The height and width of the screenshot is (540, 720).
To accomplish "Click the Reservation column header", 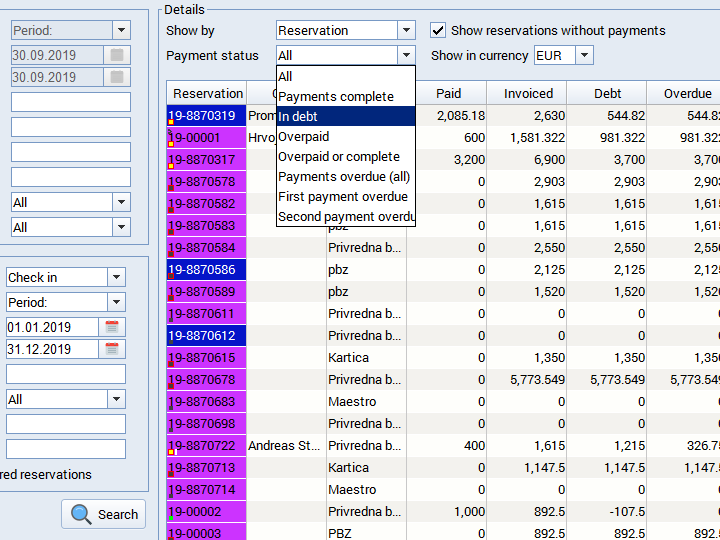I will [x=207, y=93].
